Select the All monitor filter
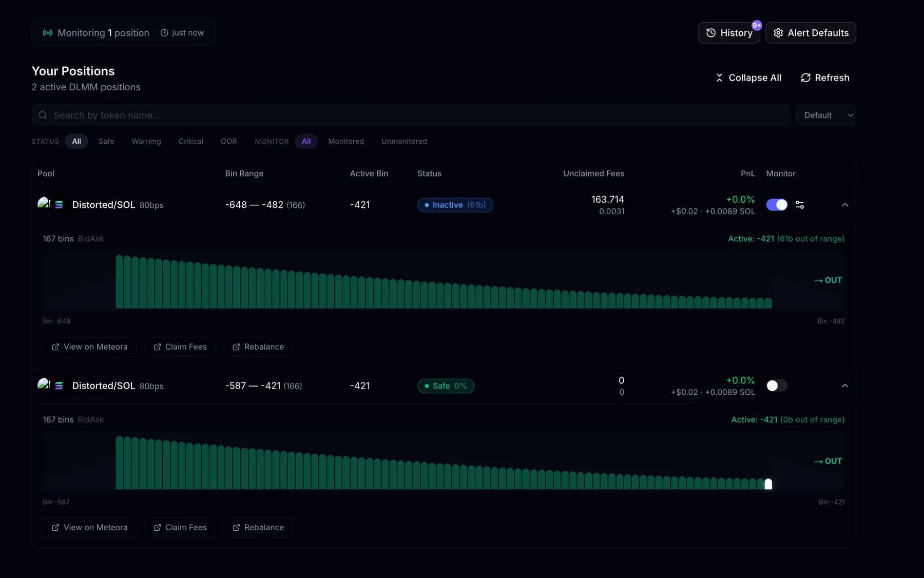Image resolution: width=924 pixels, height=578 pixels. (x=306, y=141)
